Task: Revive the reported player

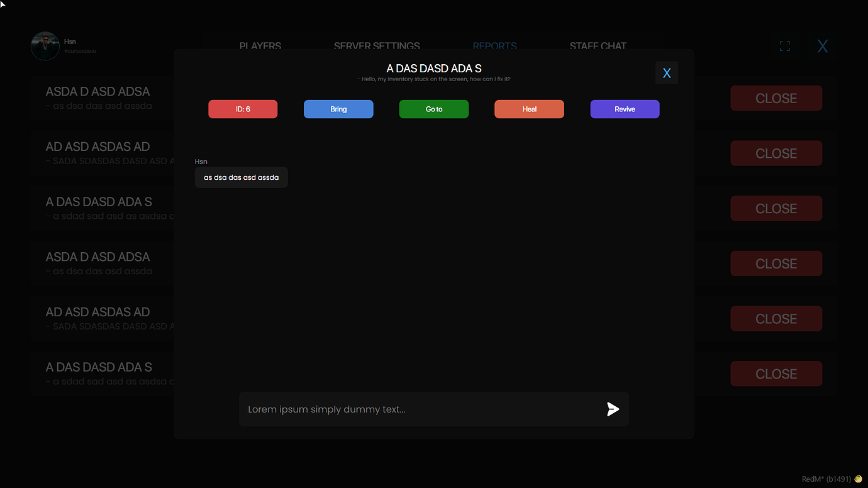Action: (625, 109)
